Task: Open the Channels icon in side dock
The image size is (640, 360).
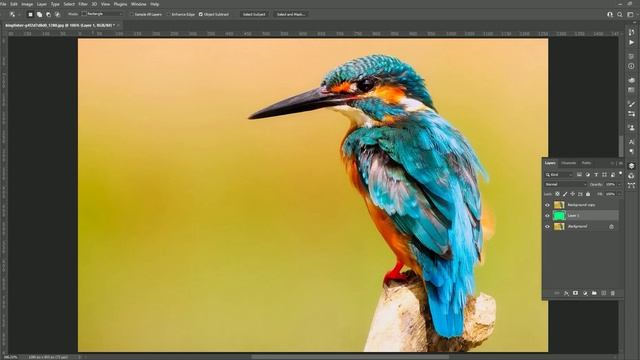Action: click(631, 176)
